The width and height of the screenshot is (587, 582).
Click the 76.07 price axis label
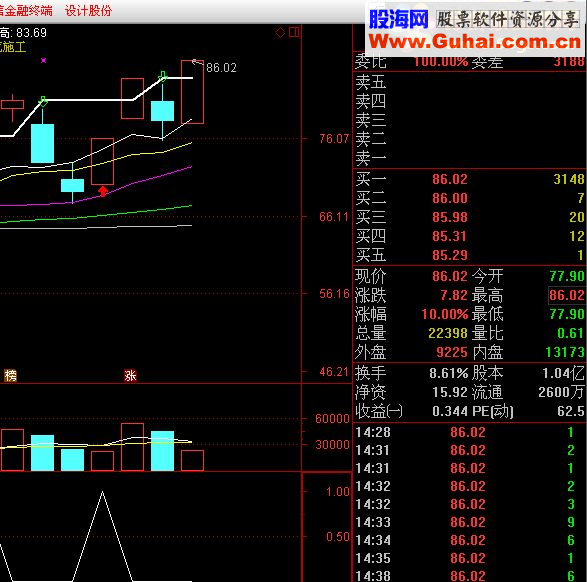tap(334, 139)
